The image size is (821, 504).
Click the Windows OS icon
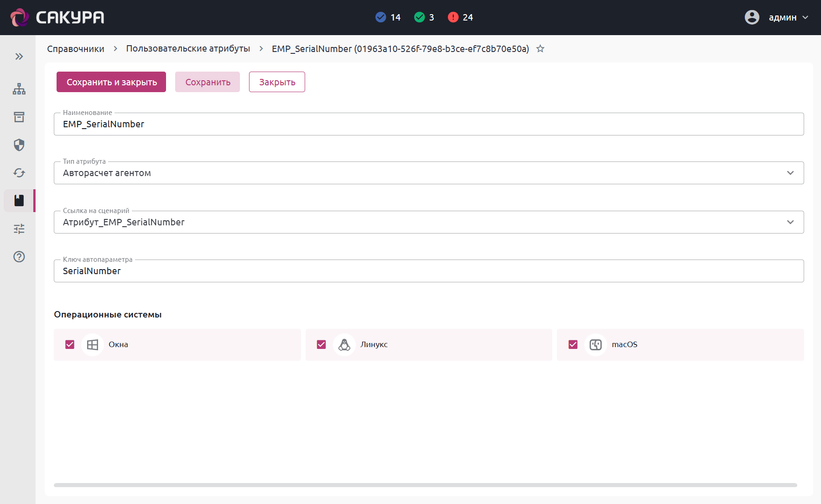pos(93,345)
